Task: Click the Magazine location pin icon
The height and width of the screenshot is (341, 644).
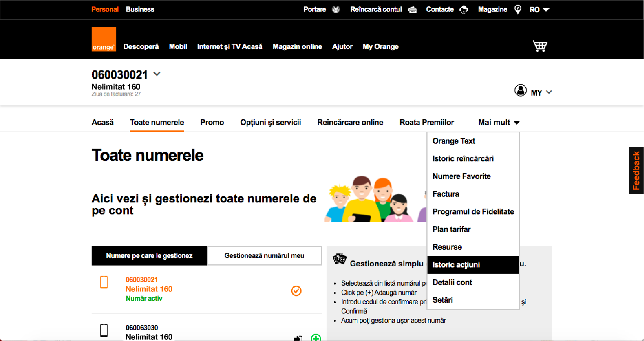Action: [518, 9]
